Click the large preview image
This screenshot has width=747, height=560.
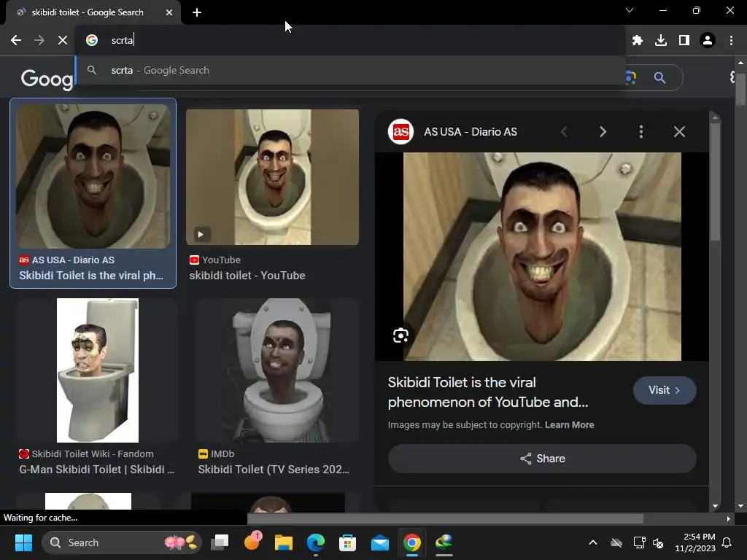542,256
